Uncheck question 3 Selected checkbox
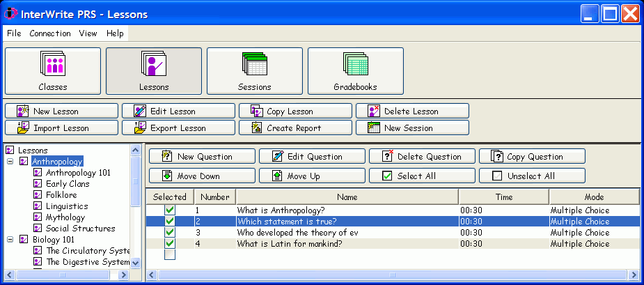 [170, 232]
